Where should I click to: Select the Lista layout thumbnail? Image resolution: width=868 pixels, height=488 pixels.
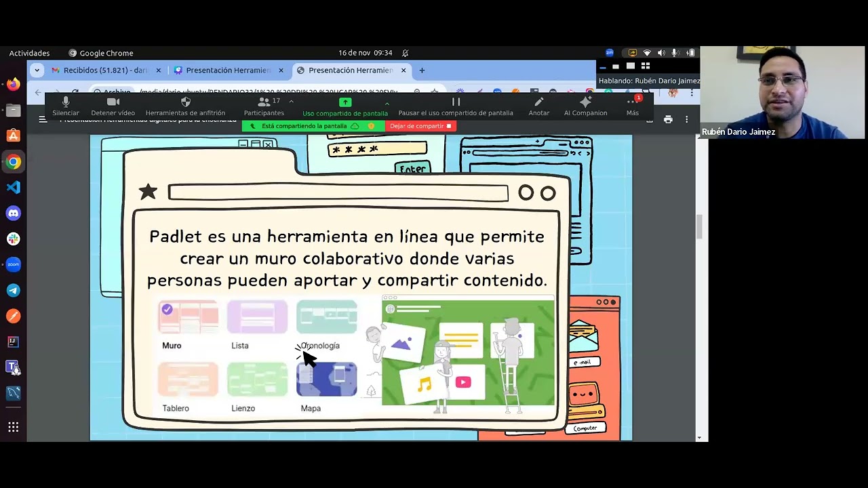pos(257,317)
